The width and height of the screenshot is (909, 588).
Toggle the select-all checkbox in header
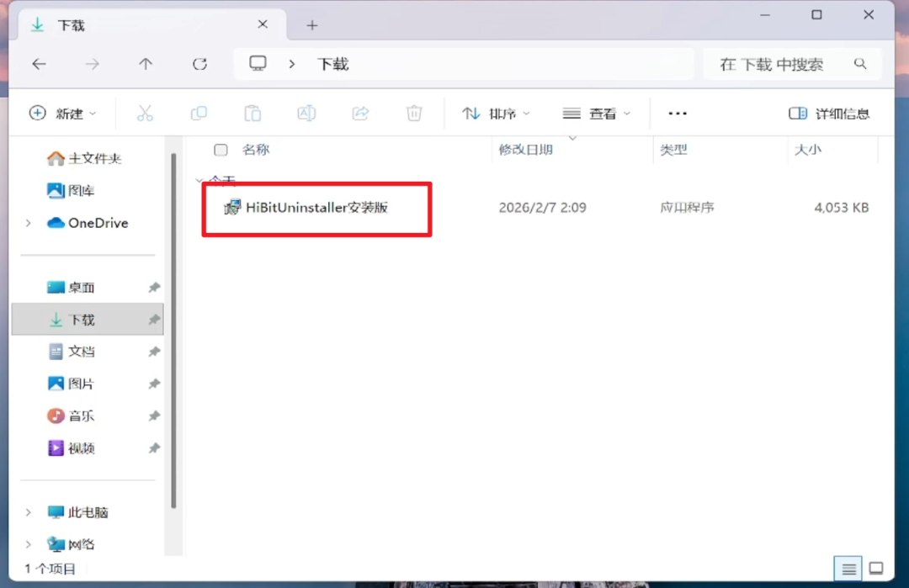tap(221, 150)
